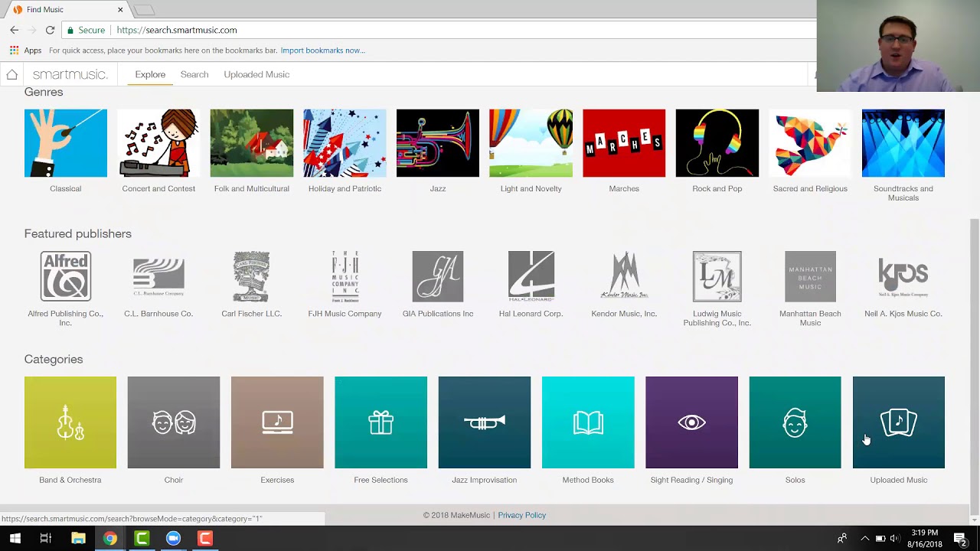
Task: Open Task View on the taskbar
Action: pos(46,539)
